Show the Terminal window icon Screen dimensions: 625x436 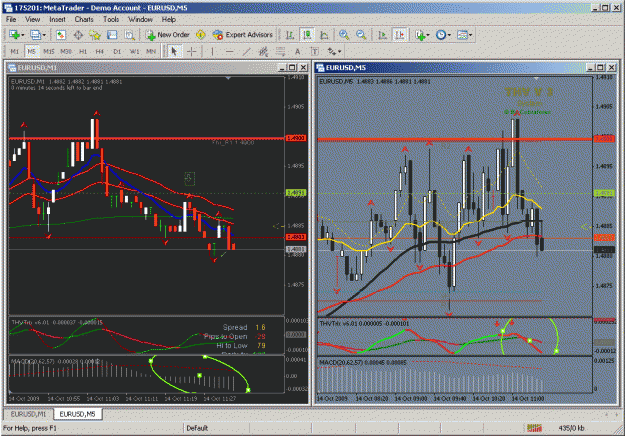112,35
